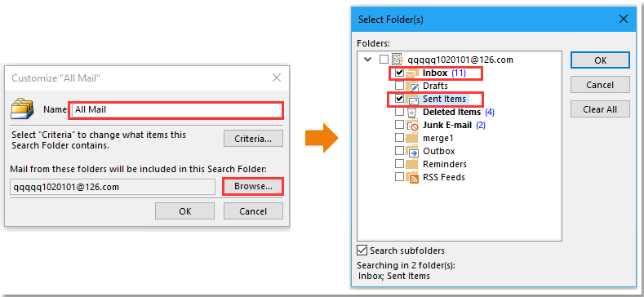
Task: Confirm Select Folder(s) with OK
Action: tap(600, 60)
